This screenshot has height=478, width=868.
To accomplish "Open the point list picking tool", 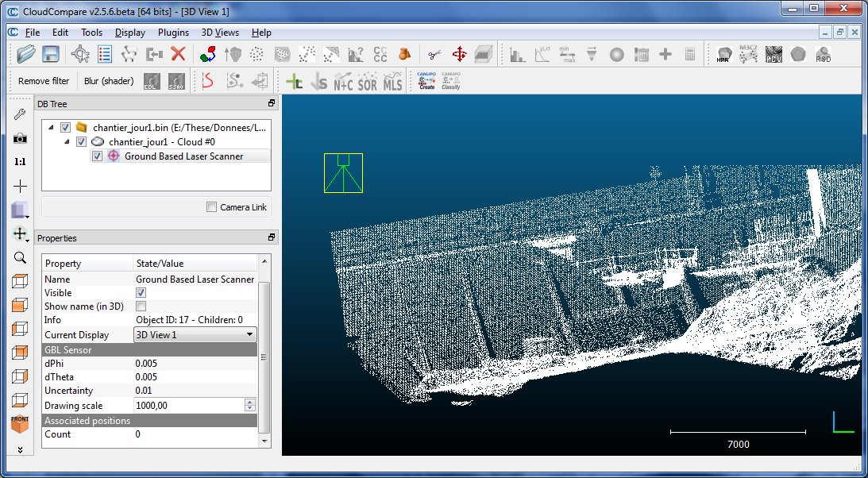I will point(105,54).
